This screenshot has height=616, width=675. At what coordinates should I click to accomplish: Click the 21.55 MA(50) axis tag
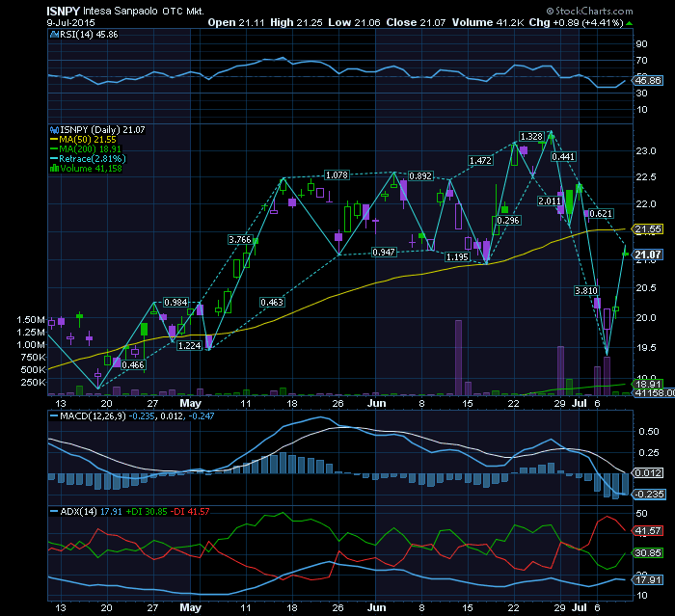pos(647,229)
